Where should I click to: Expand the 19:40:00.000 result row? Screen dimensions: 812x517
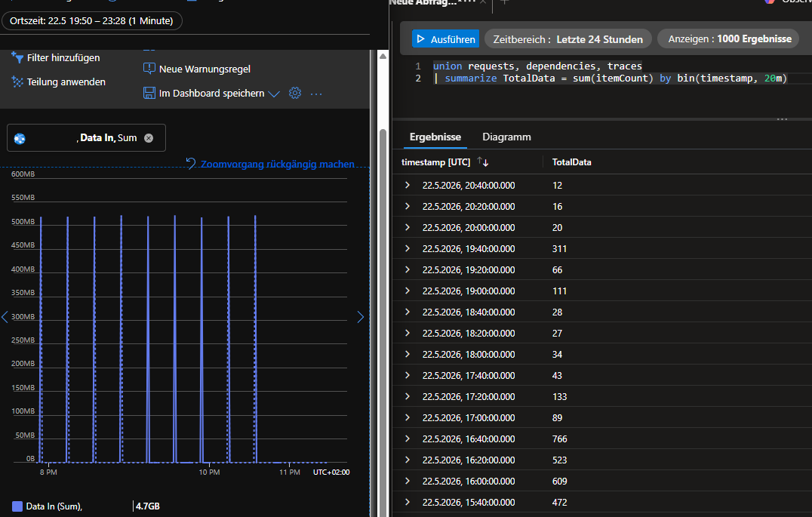click(x=408, y=248)
